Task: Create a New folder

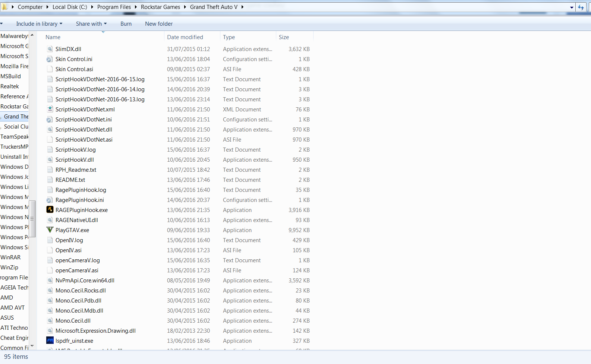Action: [x=159, y=24]
